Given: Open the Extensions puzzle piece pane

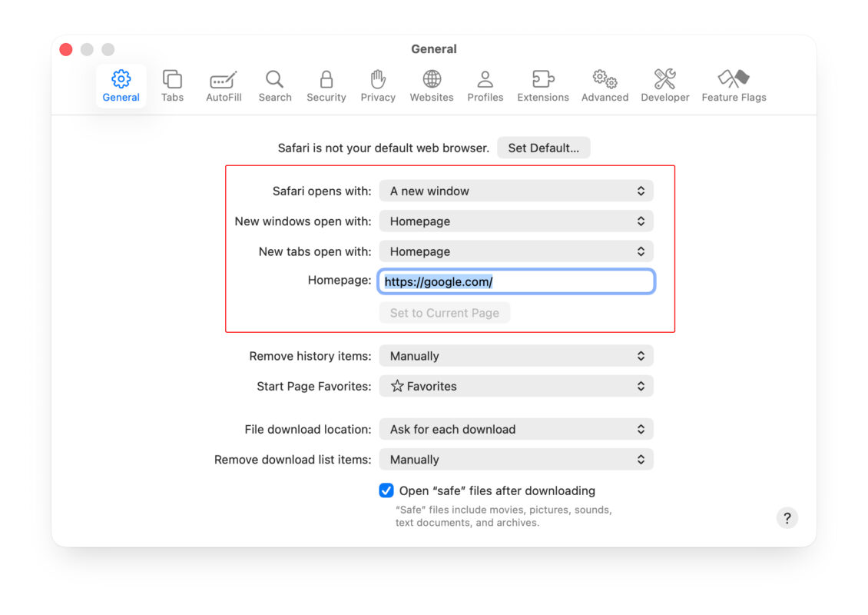Looking at the screenshot, I should 543,85.
